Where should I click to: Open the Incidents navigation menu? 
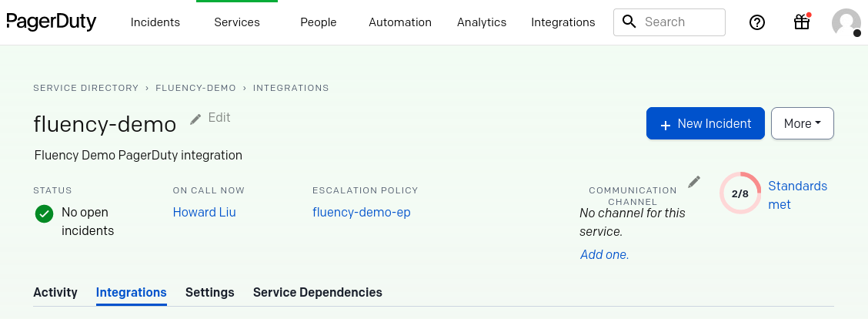(155, 22)
